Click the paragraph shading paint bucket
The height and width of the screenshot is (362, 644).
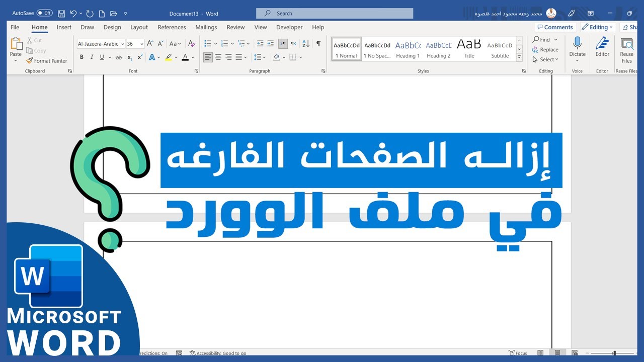click(x=276, y=57)
